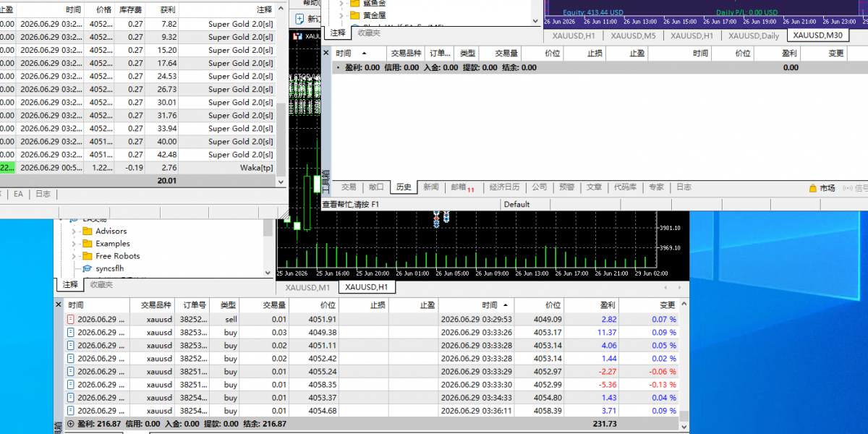Click the red sell order icon
This screenshot has height=434, width=868.
(70, 319)
